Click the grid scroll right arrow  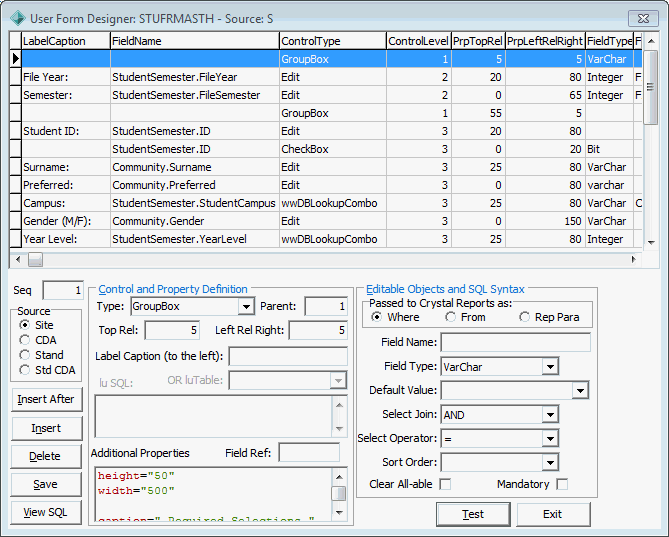tap(634, 259)
